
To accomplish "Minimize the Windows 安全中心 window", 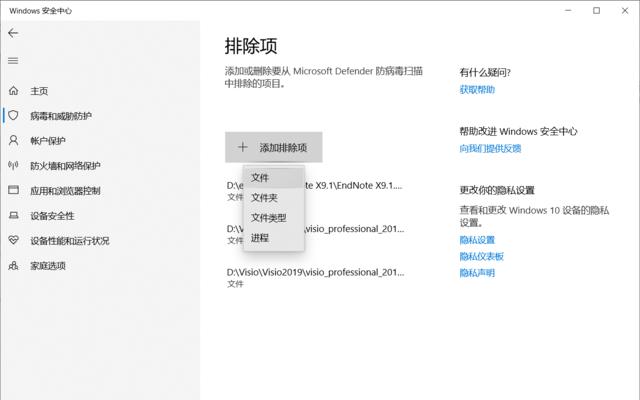I will click(568, 11).
